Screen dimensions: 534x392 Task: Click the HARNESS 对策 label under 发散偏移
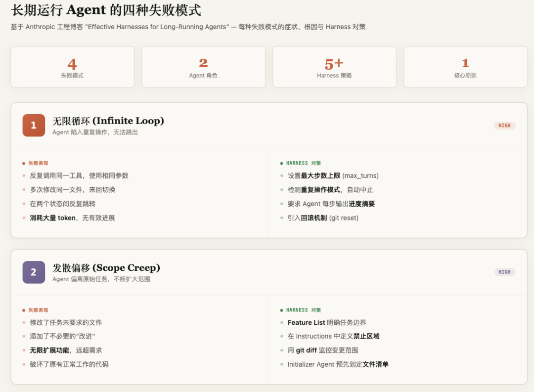(x=303, y=310)
